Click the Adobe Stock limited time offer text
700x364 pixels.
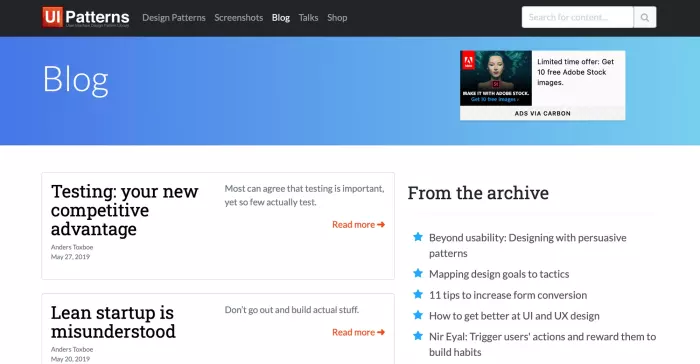tap(575, 72)
